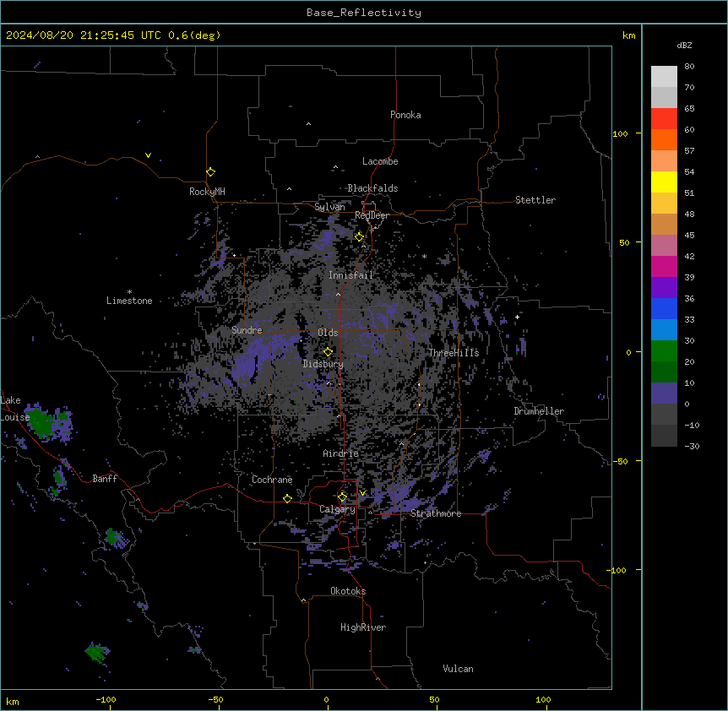The image size is (728, 711).
Task: Click the yellow 54 dBZ legend swatch
Action: [x=664, y=182]
